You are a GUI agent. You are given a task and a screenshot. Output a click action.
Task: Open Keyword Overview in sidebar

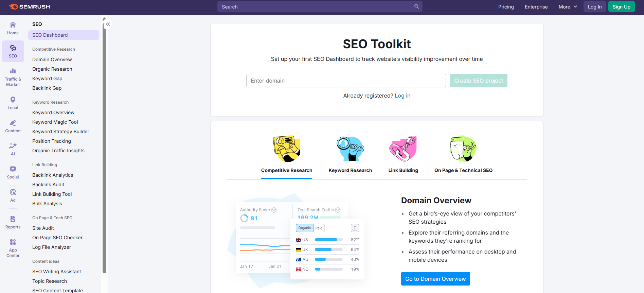(53, 113)
